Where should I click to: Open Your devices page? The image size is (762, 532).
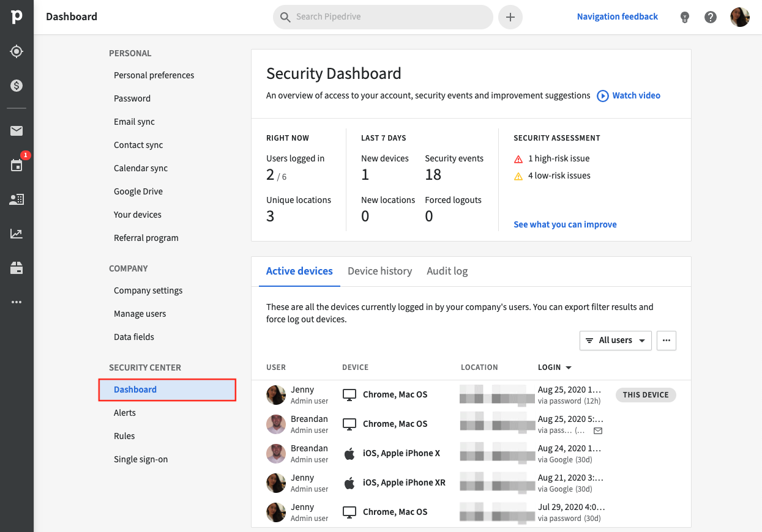138,215
